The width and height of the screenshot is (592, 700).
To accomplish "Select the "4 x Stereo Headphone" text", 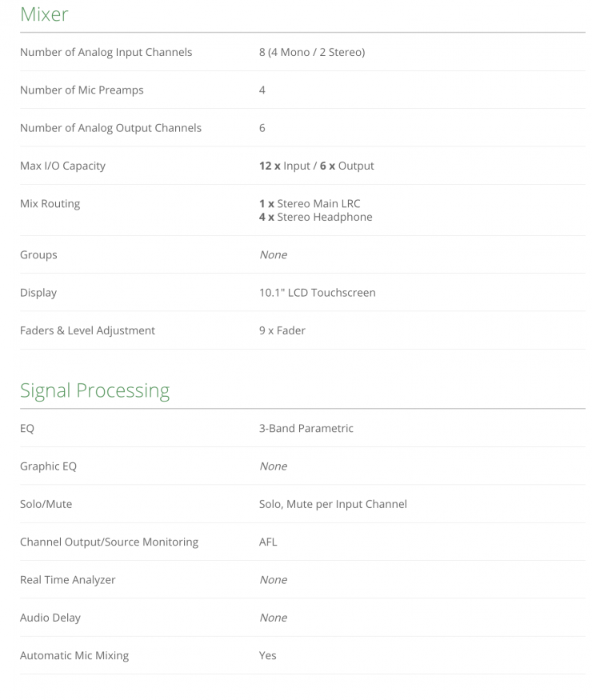I will pos(315,217).
